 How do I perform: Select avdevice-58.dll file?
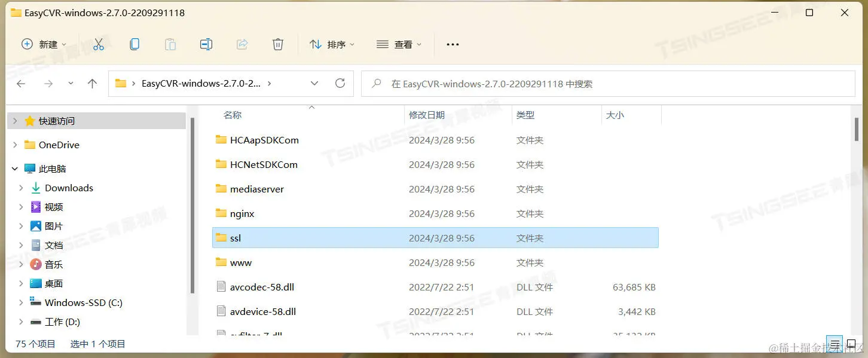(x=263, y=311)
